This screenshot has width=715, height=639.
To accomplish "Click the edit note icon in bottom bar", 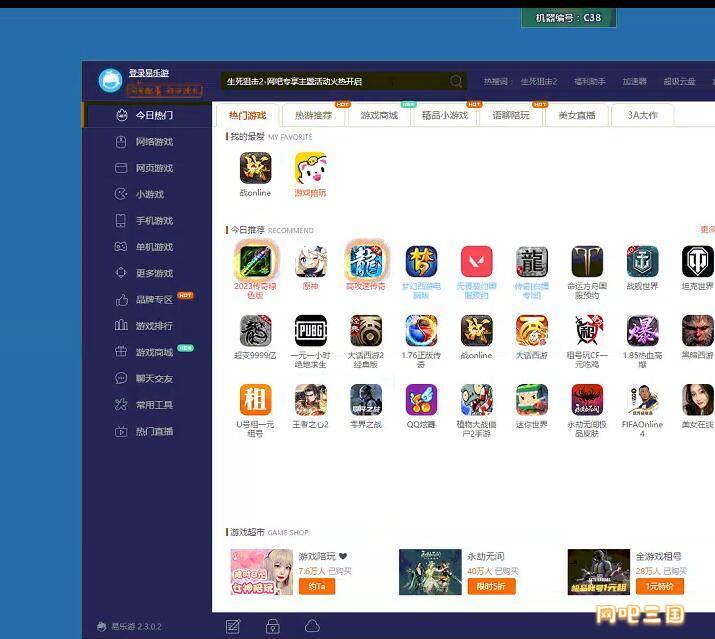I will (x=233, y=626).
